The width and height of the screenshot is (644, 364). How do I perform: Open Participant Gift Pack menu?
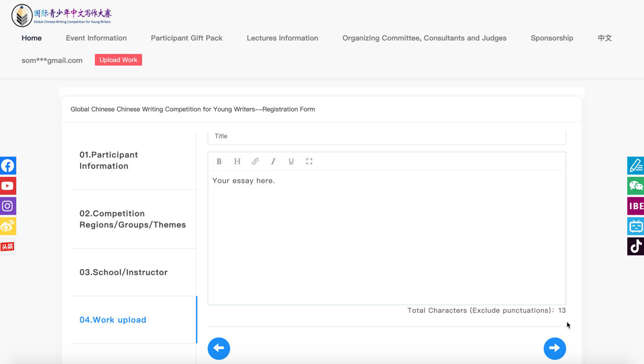pos(187,38)
